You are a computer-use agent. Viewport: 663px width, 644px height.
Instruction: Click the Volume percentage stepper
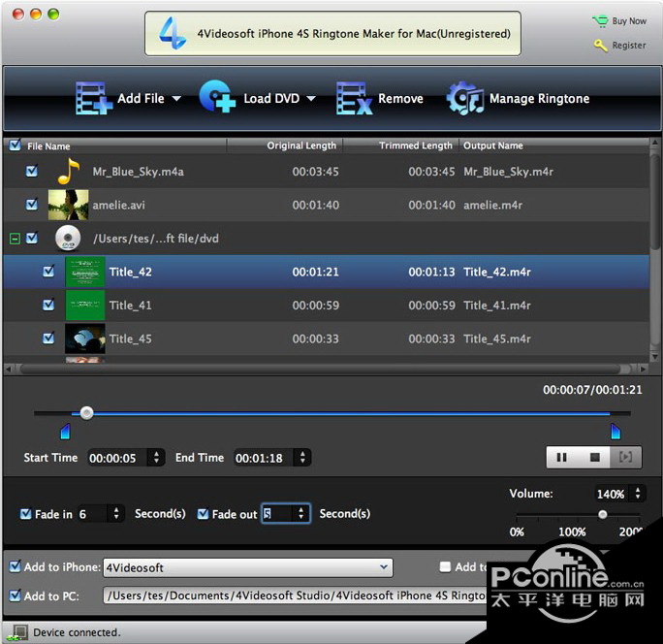tap(637, 494)
